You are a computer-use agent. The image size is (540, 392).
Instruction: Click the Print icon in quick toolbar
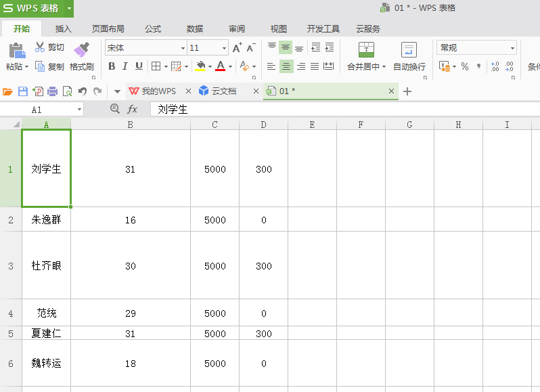tap(52, 91)
